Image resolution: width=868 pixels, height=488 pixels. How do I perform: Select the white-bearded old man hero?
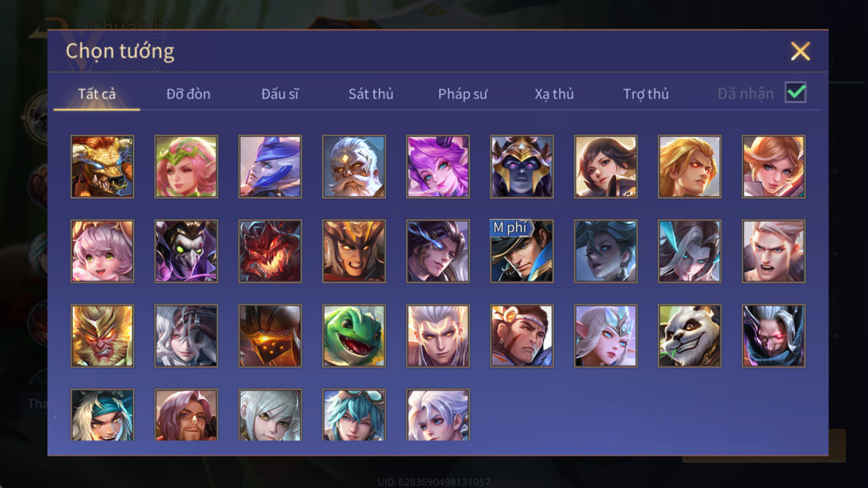354,166
